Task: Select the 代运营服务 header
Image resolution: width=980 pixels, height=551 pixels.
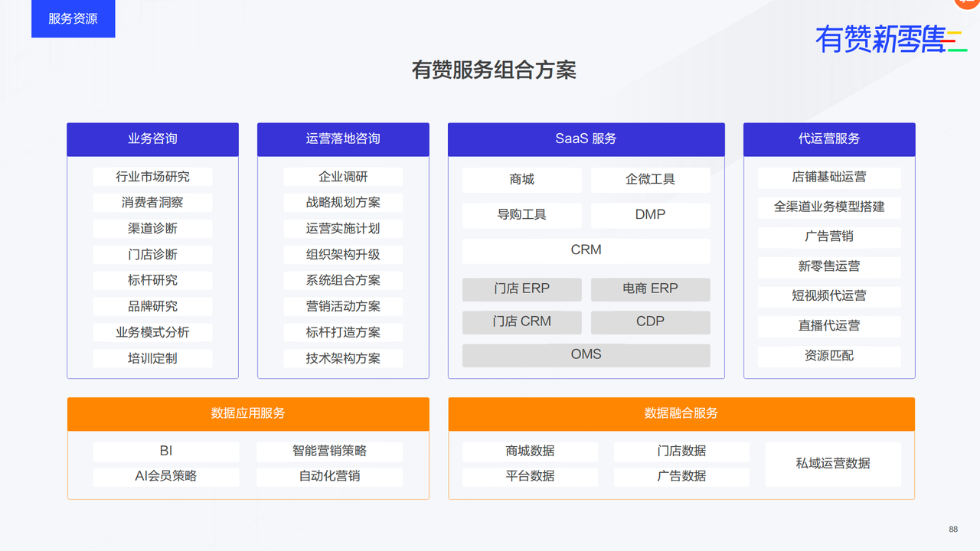Action: click(x=829, y=139)
